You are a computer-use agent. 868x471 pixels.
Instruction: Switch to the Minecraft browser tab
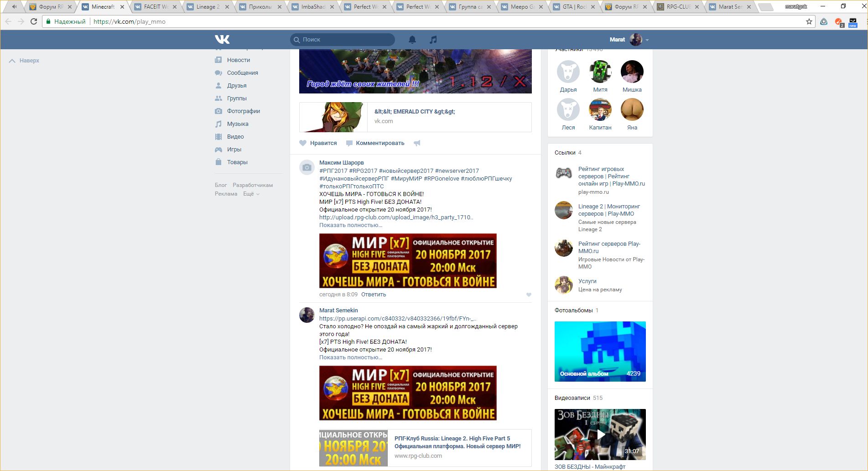103,7
